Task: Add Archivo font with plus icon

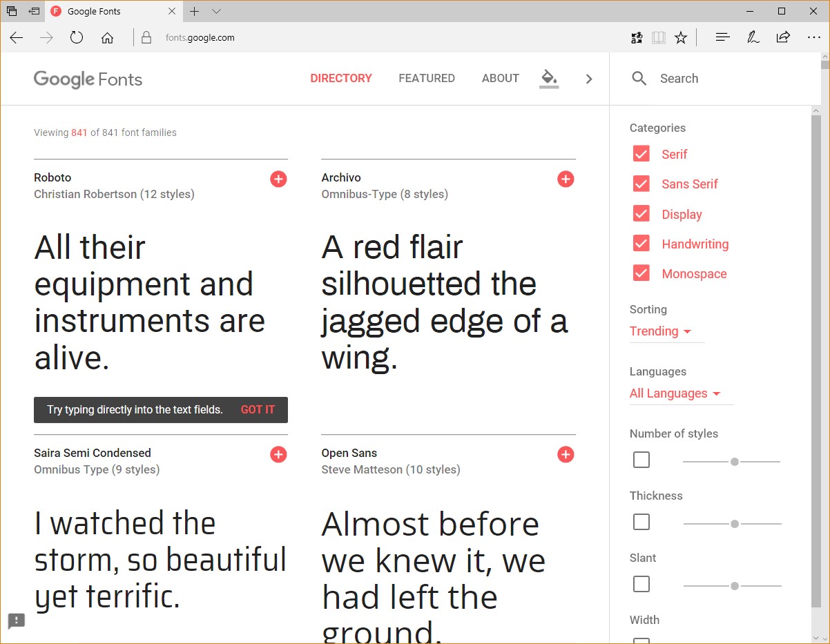Action: 566,179
